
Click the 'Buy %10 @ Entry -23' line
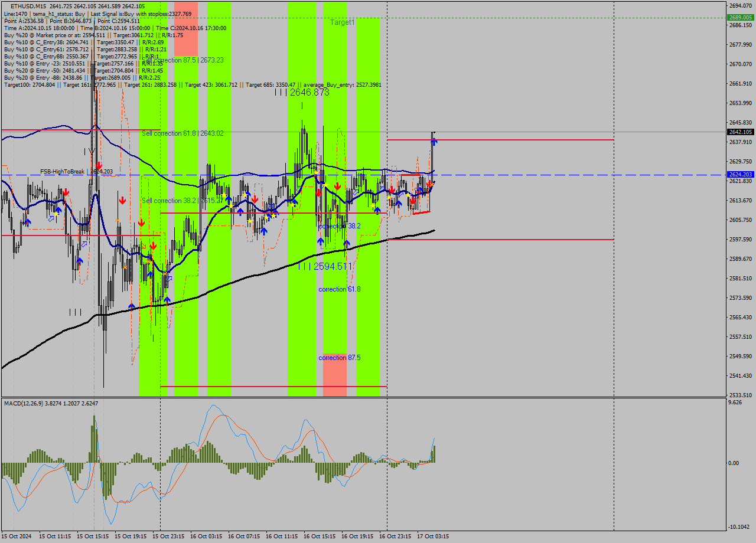coord(83,63)
